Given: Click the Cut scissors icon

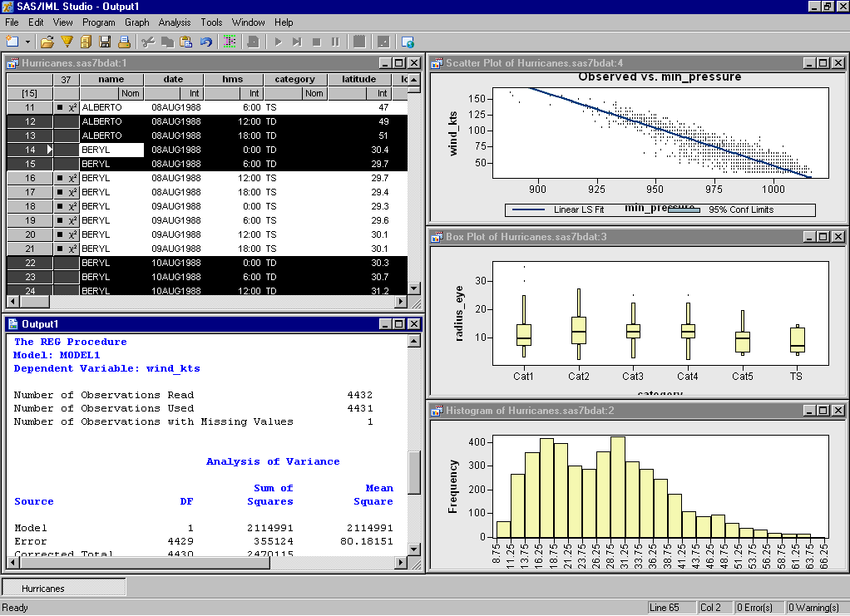Looking at the screenshot, I should point(148,42).
